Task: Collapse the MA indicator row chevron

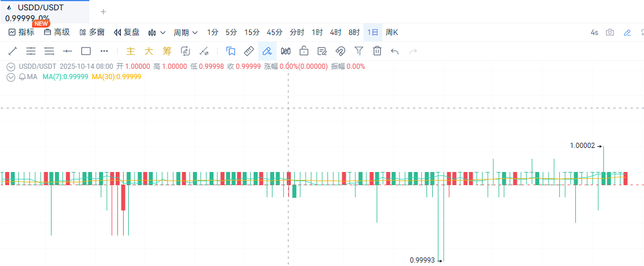Action: [x=11, y=77]
